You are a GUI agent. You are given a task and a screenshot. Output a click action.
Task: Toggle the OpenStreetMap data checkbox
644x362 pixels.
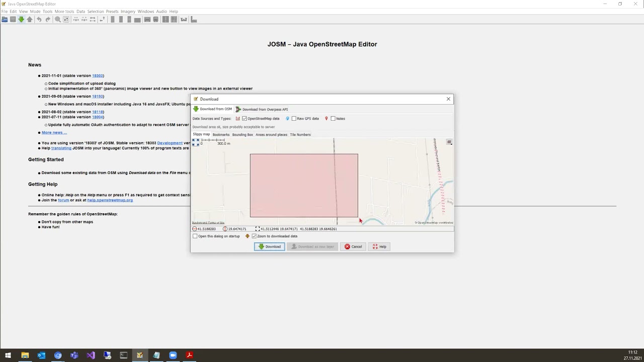click(245, 119)
